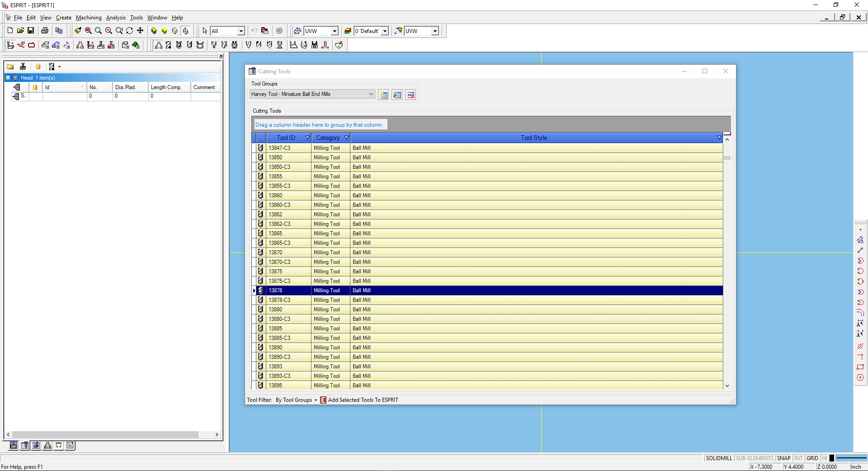Open the Analysis menu
Viewport: 868px width, 471px height.
pos(116,18)
